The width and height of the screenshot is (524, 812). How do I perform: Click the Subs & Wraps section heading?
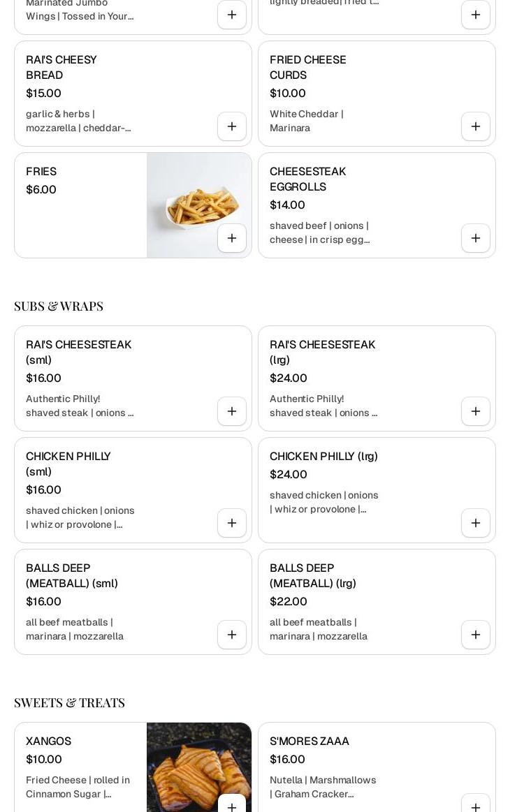pos(59,306)
